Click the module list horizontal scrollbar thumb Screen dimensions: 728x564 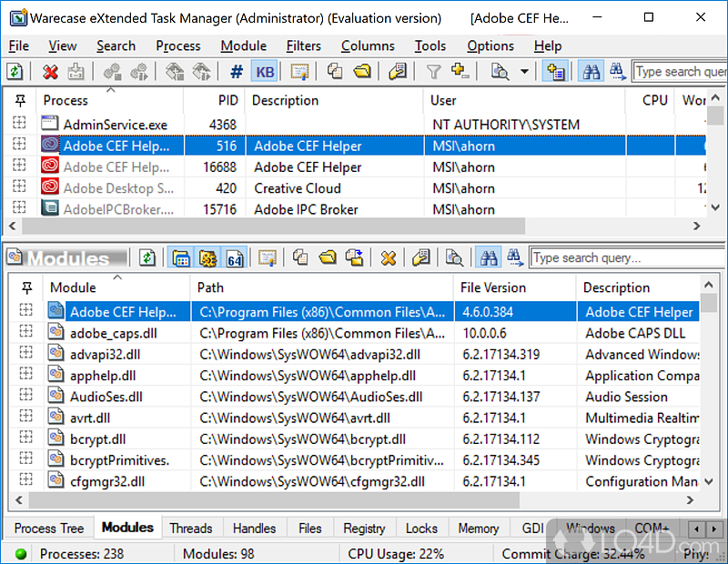click(x=274, y=500)
